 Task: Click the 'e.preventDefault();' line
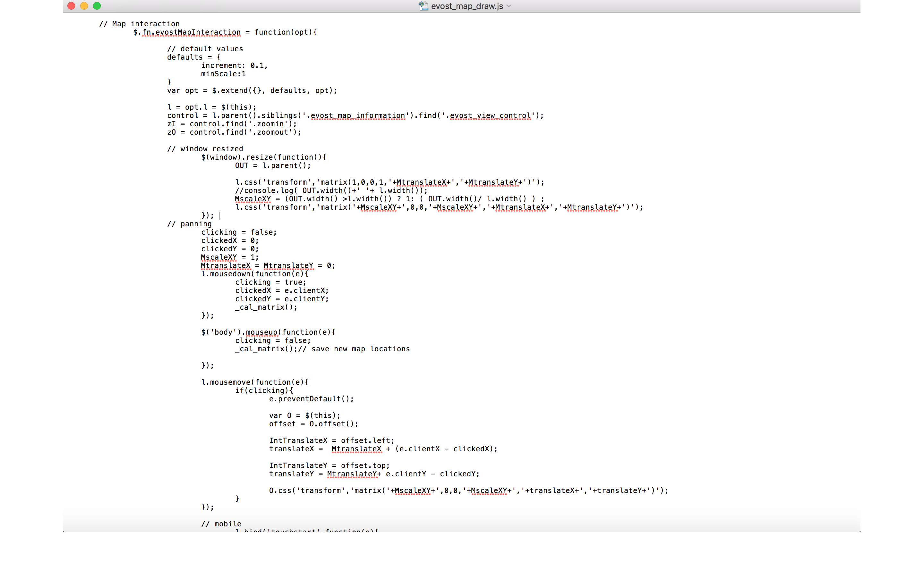(311, 399)
